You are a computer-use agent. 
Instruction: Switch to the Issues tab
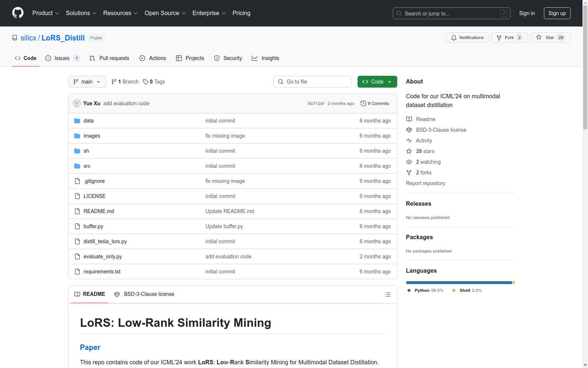pos(62,58)
